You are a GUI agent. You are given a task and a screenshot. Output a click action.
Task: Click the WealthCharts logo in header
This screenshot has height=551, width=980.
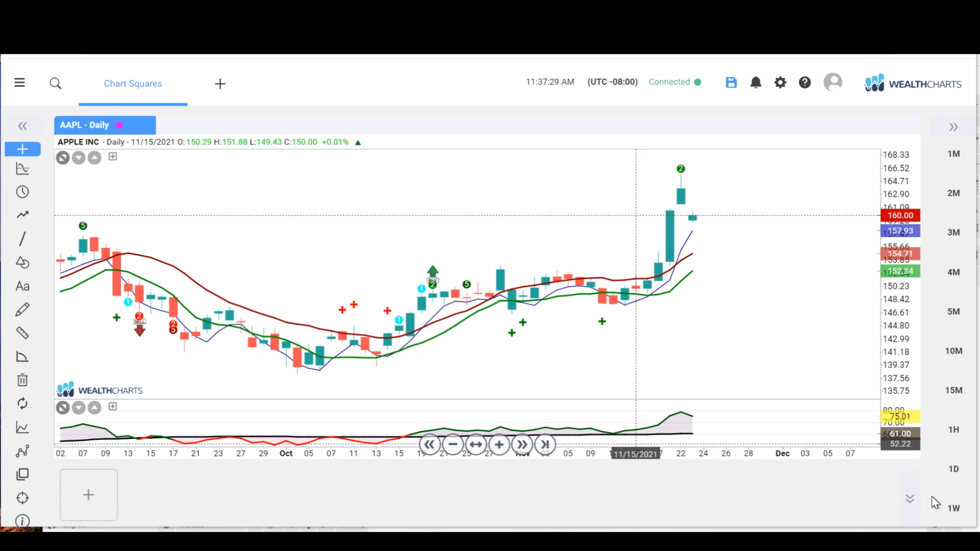(x=913, y=83)
